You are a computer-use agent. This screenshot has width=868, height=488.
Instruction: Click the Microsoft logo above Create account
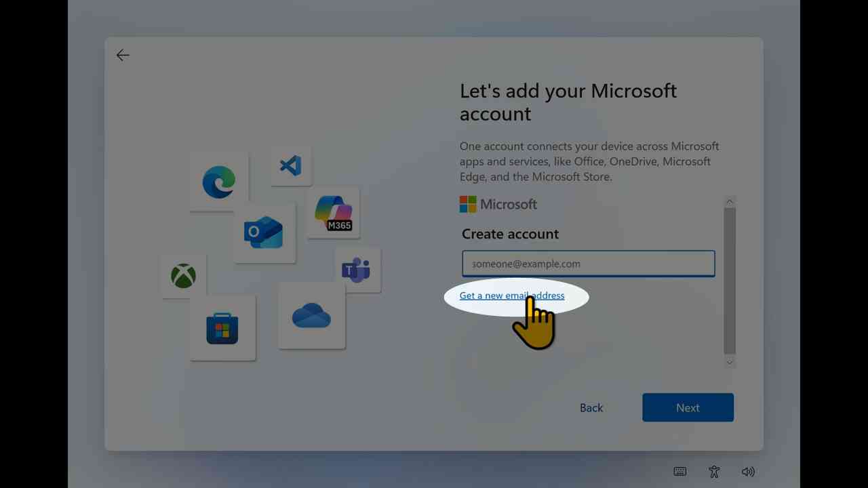498,204
